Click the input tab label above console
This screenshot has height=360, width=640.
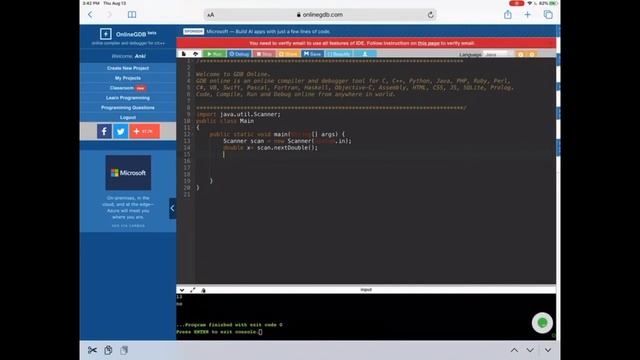click(x=366, y=290)
